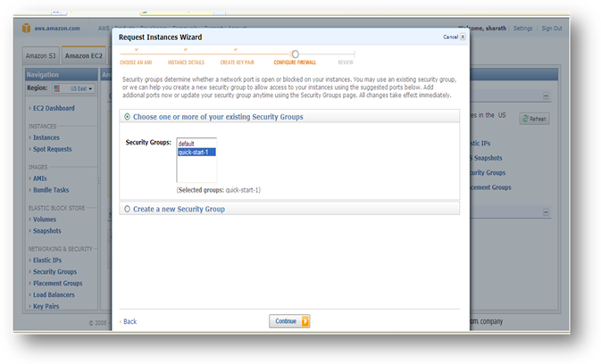Open Security Groups in the left navigation panel
Viewport: 601px width, 364px height.
click(54, 272)
